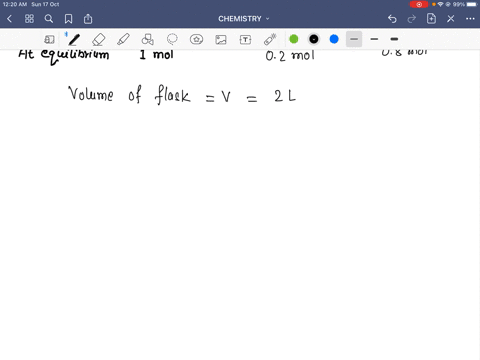Tap the handwritten '1 mol' text
The width and height of the screenshot is (480, 360).
(156, 54)
